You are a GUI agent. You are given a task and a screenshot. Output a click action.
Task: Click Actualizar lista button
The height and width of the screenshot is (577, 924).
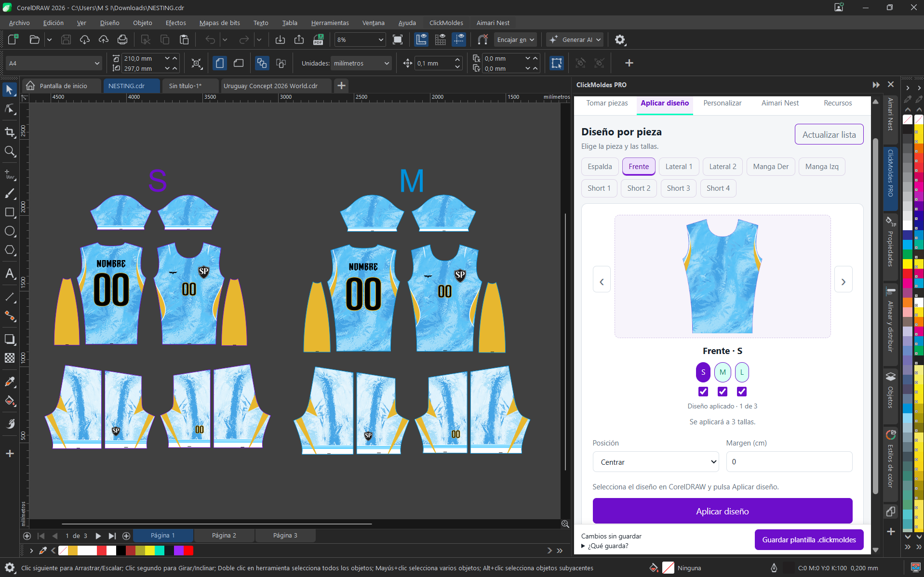coord(829,134)
